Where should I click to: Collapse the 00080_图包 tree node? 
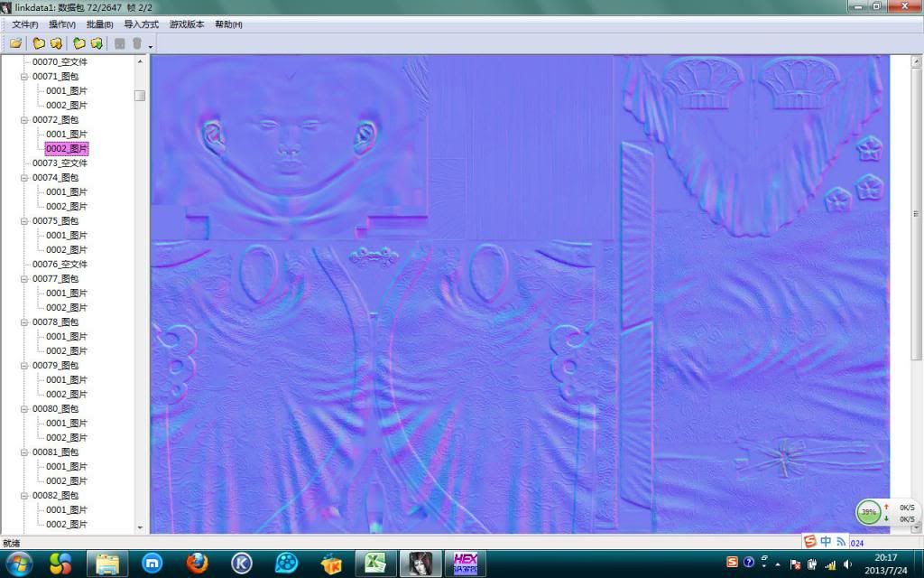point(24,409)
